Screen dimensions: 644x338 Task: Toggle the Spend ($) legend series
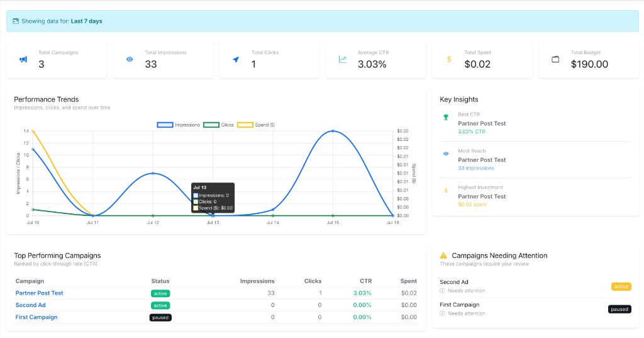tap(256, 125)
